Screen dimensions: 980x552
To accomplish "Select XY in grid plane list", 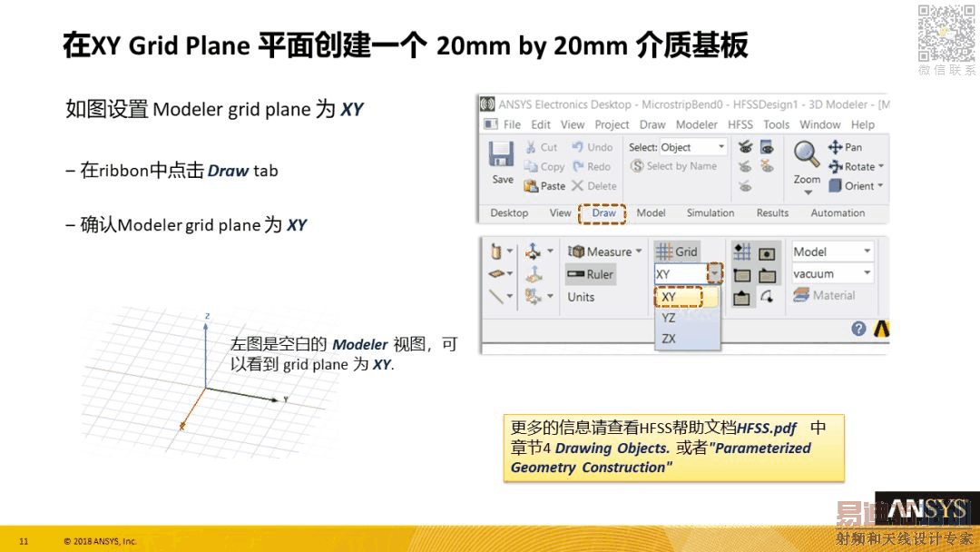I will click(687, 296).
